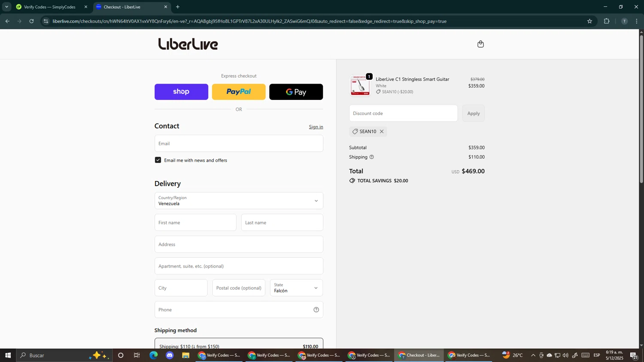Reload the page with the refresh icon
This screenshot has width=644, height=362.
[x=31, y=21]
